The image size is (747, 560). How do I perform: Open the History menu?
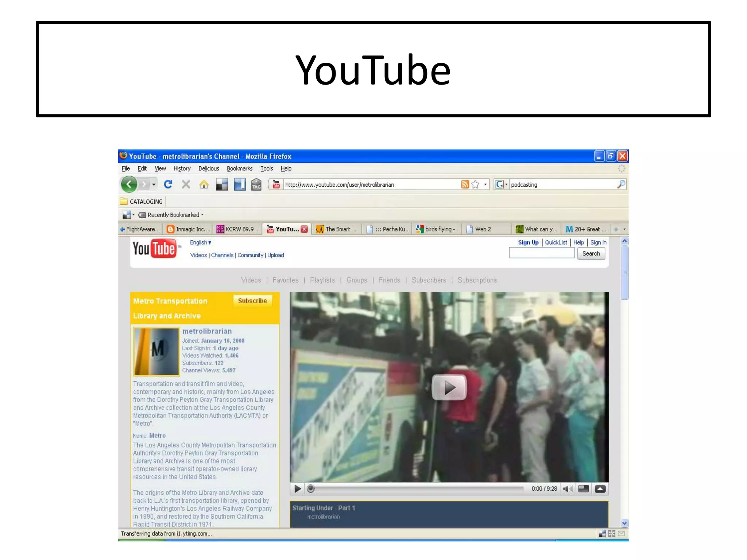[182, 168]
